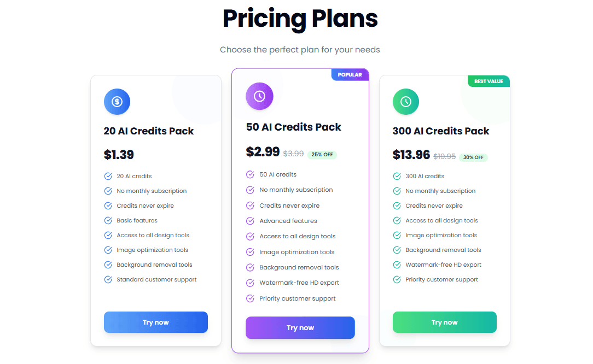This screenshot has height=364, width=593.
Task: Click the blue Try now button
Action: coord(156,322)
